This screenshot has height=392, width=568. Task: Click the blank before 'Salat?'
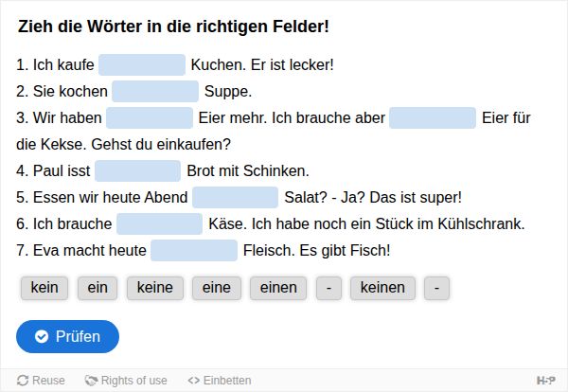click(x=235, y=197)
